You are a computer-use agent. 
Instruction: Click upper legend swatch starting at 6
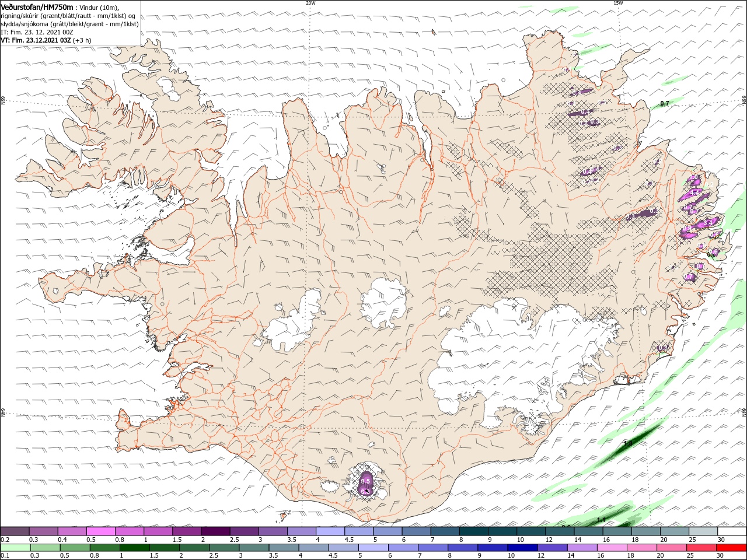coord(416,531)
